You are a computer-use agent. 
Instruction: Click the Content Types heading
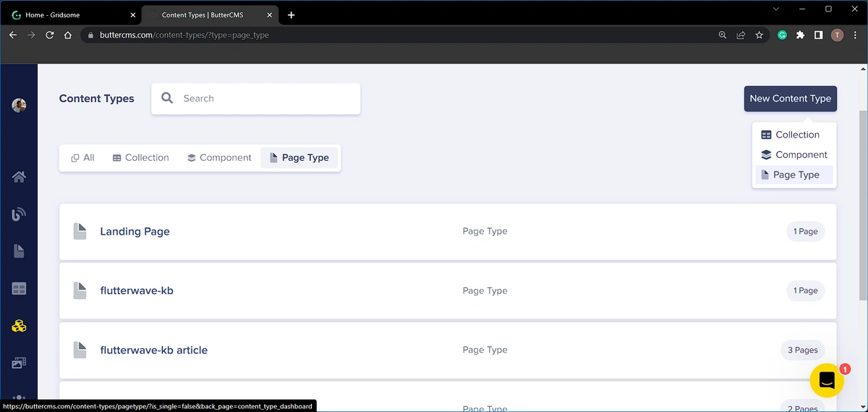pos(96,98)
